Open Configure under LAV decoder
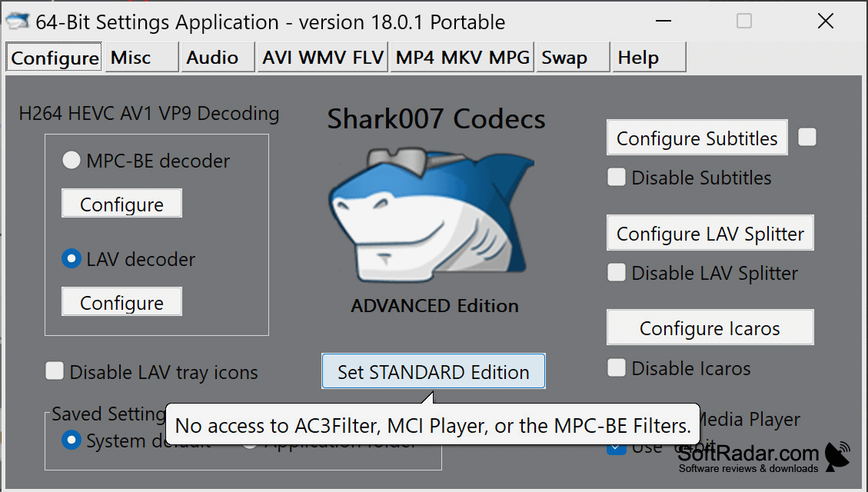 pyautogui.click(x=121, y=302)
